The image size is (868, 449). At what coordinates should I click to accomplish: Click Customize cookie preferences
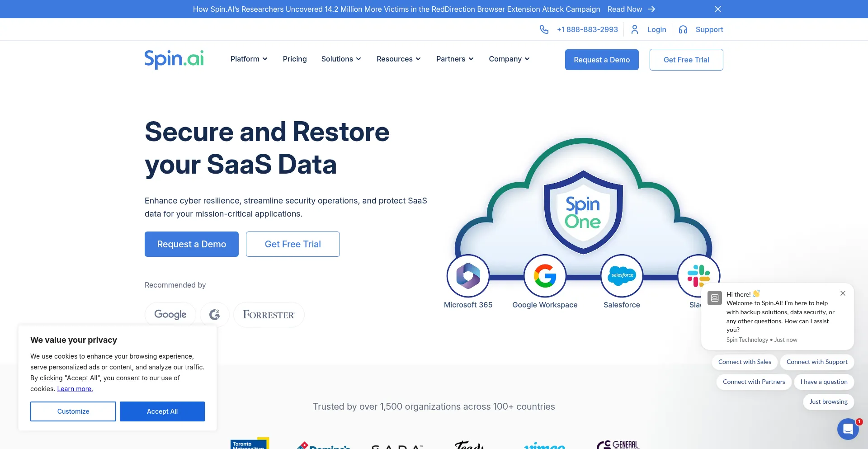(73, 411)
